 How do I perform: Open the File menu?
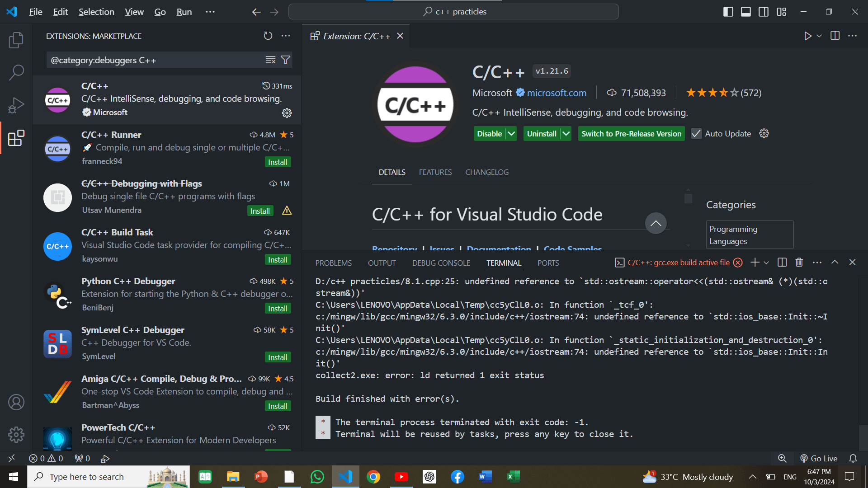coord(36,12)
